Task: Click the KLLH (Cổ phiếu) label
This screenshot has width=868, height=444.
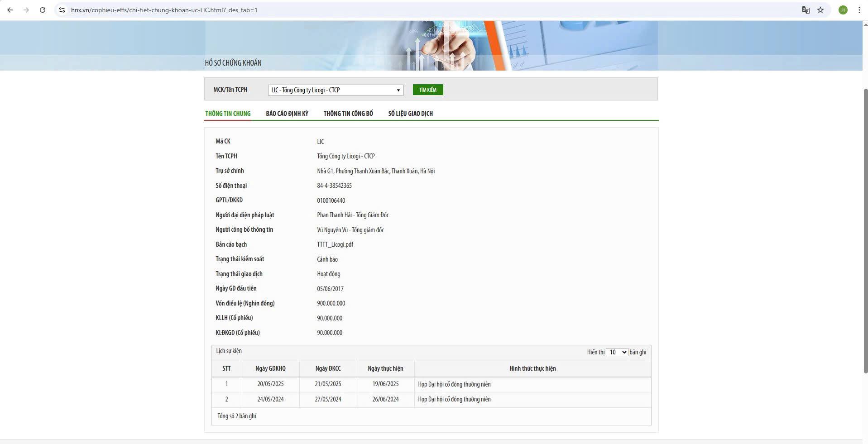Action: click(x=234, y=318)
